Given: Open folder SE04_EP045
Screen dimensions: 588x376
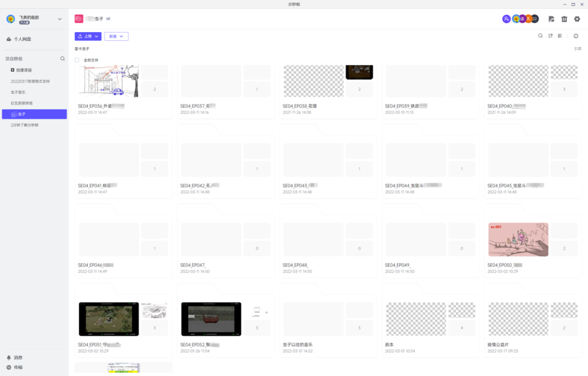Looking at the screenshot, I should (x=533, y=162).
